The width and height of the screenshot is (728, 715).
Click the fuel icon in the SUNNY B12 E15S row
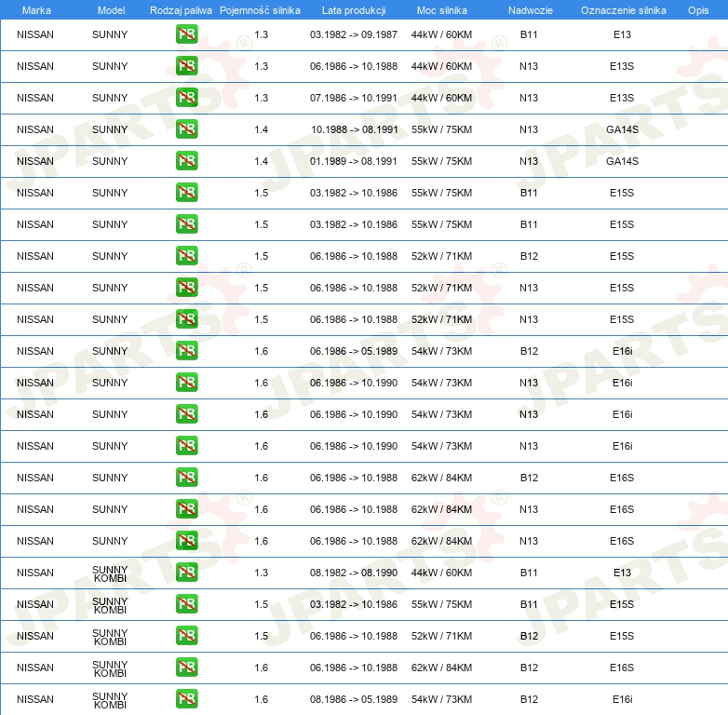186,256
